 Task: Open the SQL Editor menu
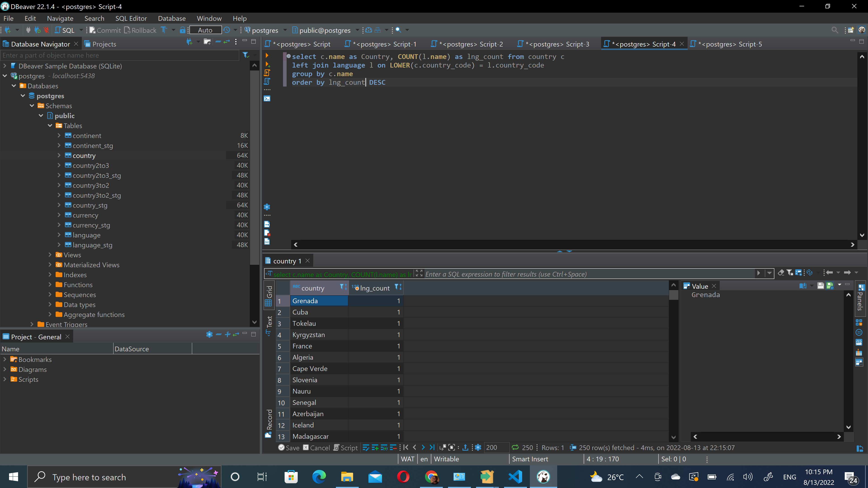pyautogui.click(x=131, y=19)
